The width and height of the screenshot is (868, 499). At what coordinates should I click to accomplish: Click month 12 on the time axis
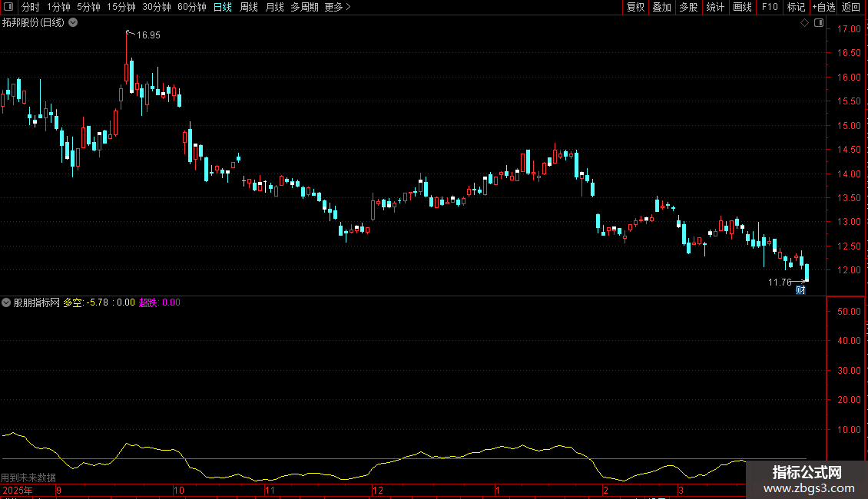[x=377, y=490]
